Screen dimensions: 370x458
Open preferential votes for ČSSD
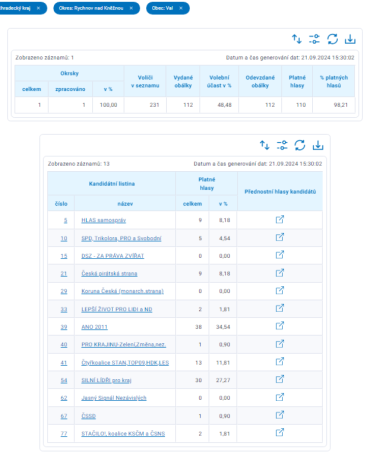280,415
